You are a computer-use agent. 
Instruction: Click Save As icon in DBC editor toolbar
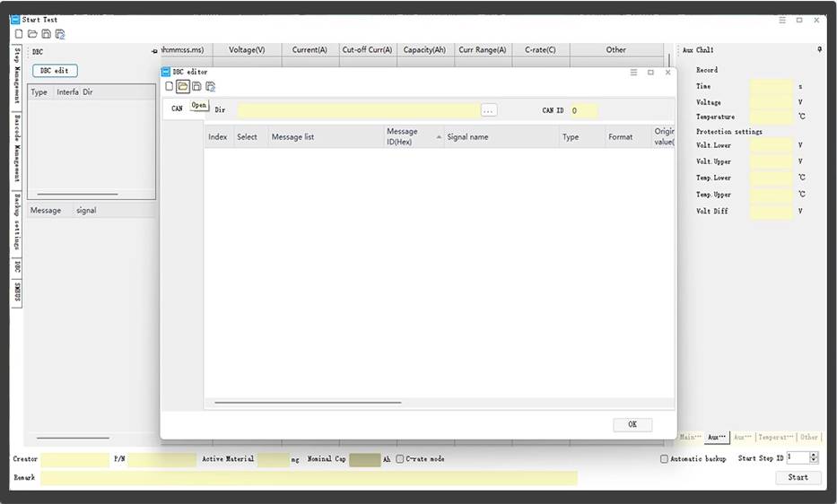[x=210, y=86]
